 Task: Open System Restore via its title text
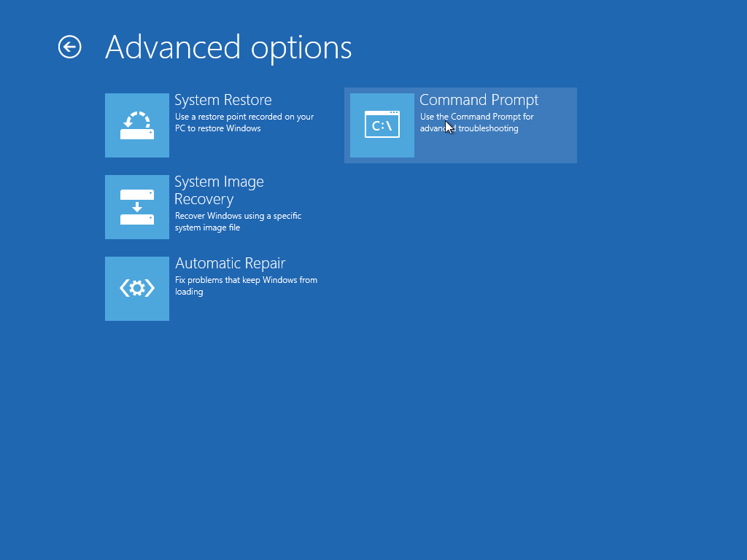(223, 101)
